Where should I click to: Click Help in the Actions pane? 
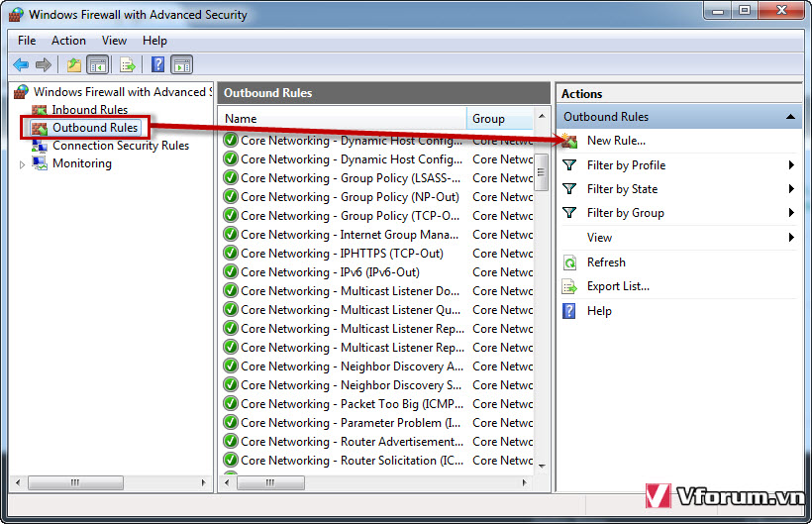[x=599, y=311]
